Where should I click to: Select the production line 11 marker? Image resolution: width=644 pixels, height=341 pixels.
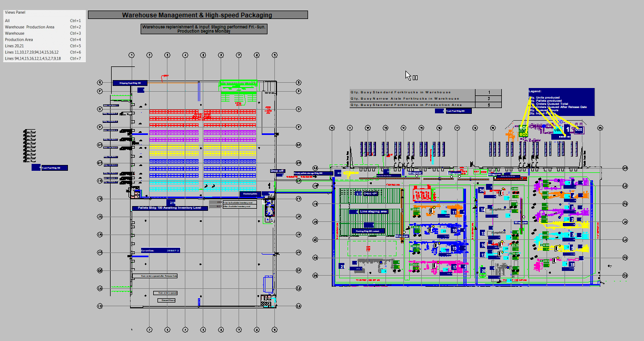click(454, 212)
